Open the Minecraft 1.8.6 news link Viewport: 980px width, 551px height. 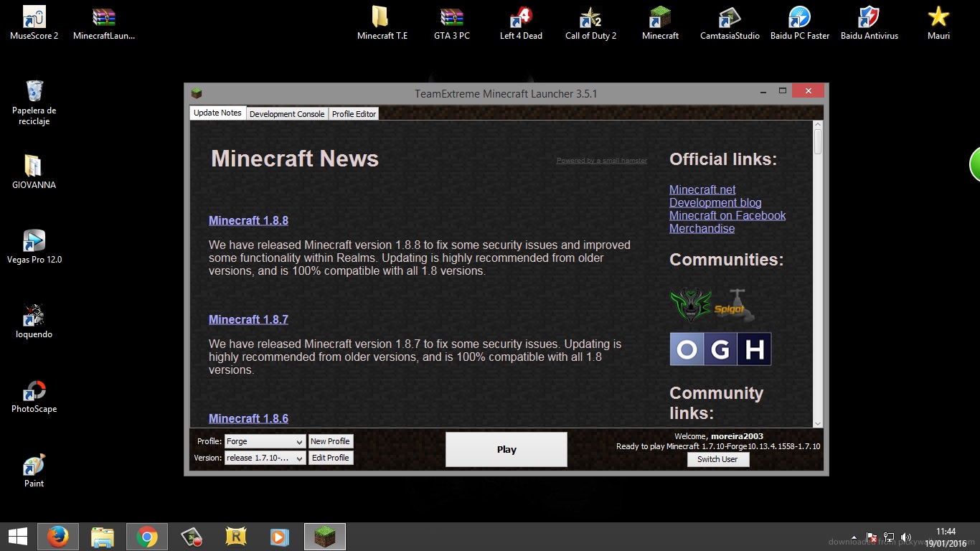pos(248,418)
